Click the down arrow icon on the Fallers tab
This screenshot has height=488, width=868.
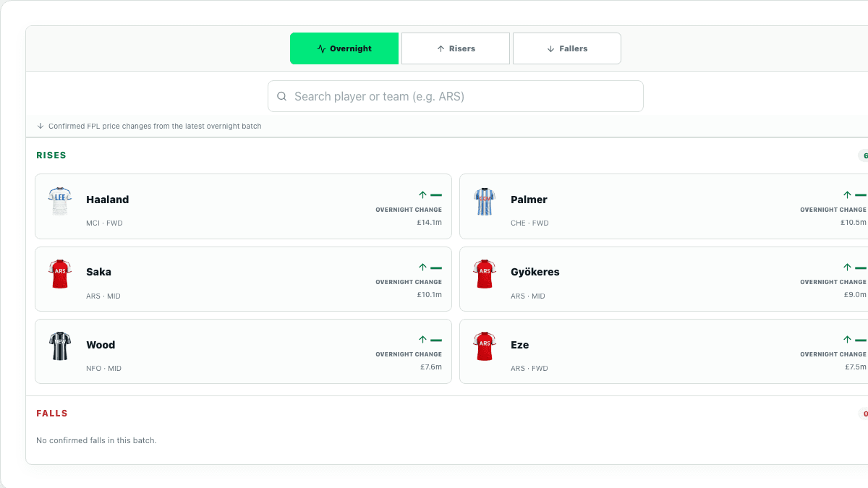[551, 49]
